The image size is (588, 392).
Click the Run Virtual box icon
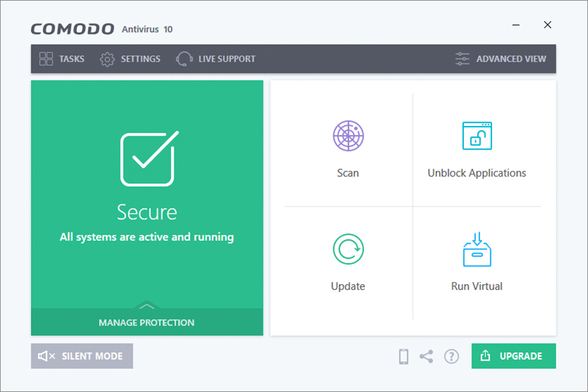477,250
